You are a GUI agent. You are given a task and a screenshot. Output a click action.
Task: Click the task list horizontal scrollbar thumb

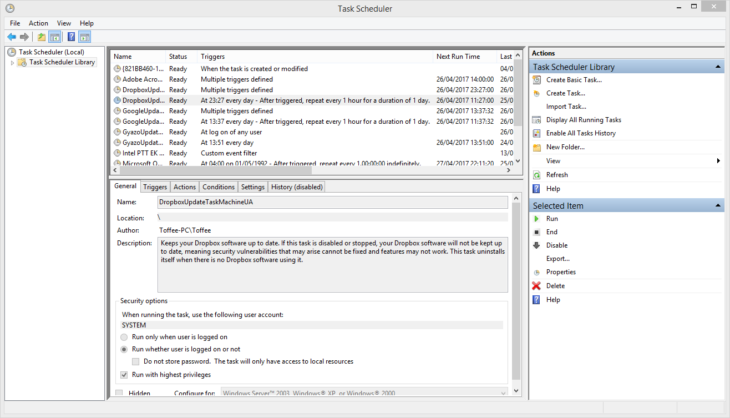pos(214,170)
